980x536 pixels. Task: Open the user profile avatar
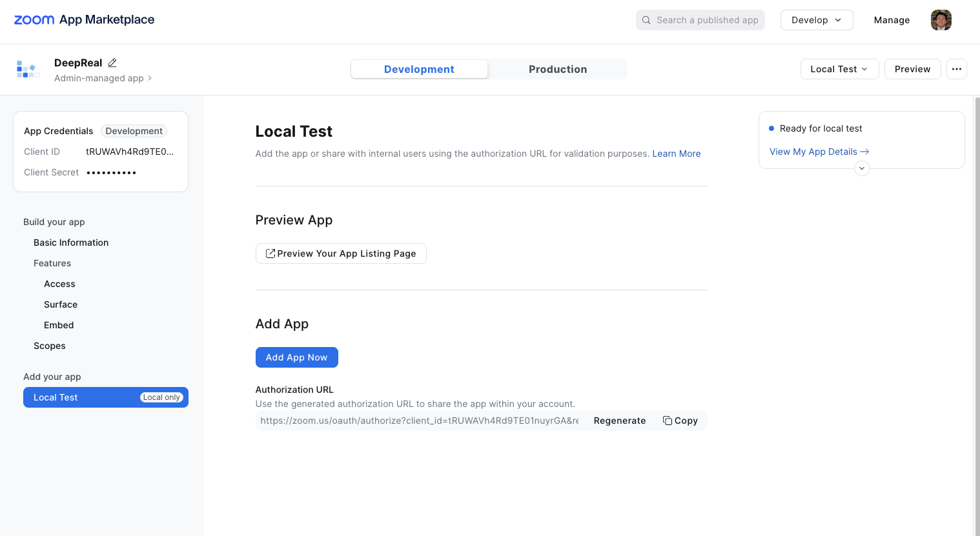click(x=941, y=20)
